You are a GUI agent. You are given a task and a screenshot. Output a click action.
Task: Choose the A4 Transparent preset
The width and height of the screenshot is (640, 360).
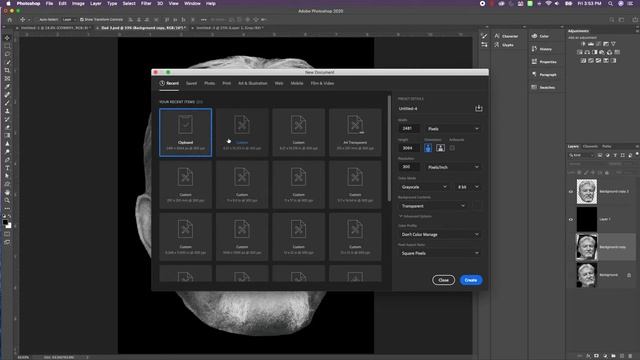point(355,132)
